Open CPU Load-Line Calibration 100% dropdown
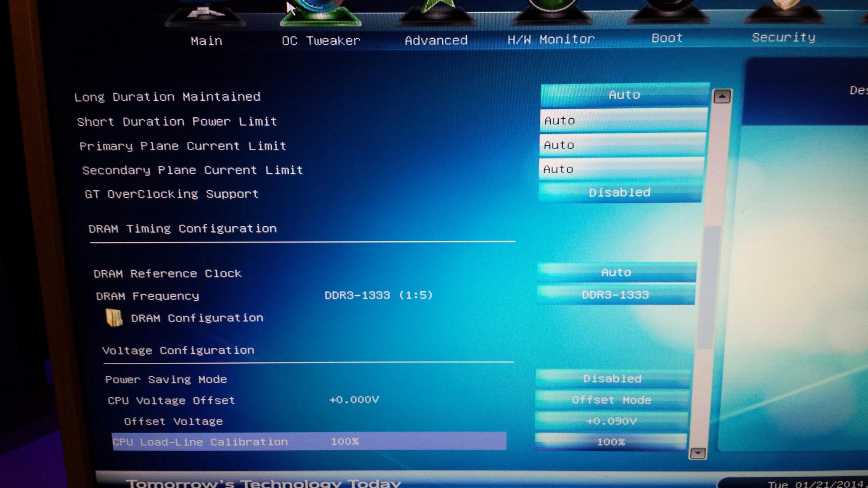 611,442
